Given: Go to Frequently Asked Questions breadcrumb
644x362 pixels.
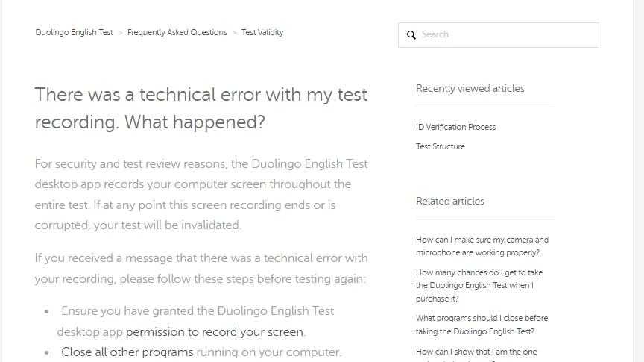Looking at the screenshot, I should point(177,33).
